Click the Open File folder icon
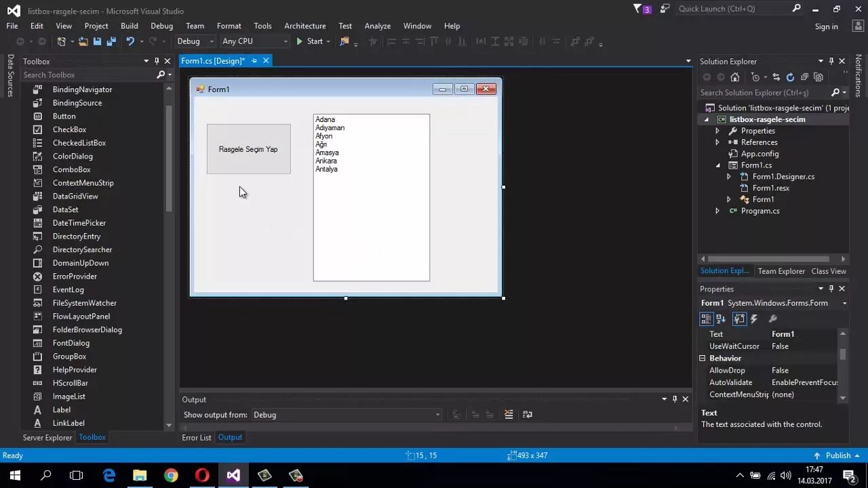The image size is (868, 488). pos(83,41)
